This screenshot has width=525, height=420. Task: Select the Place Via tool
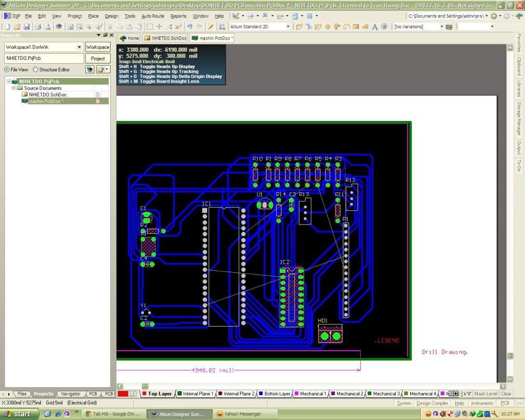pyautogui.click(x=337, y=27)
